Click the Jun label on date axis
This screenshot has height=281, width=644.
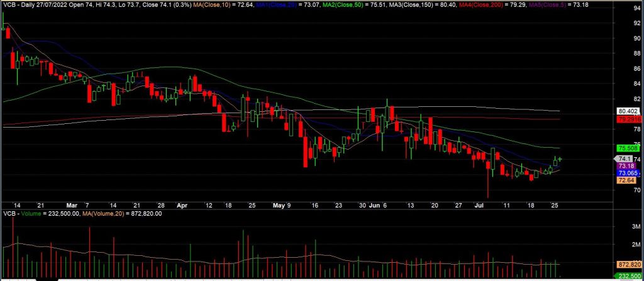(375, 205)
